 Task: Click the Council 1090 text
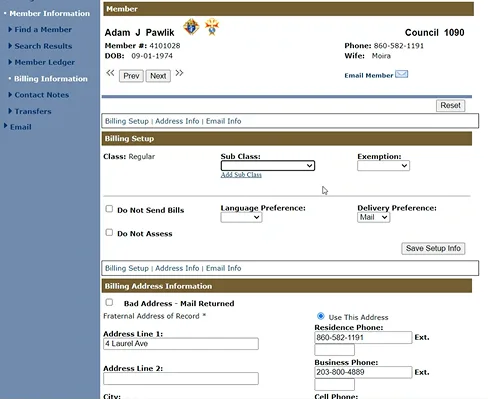pos(434,32)
